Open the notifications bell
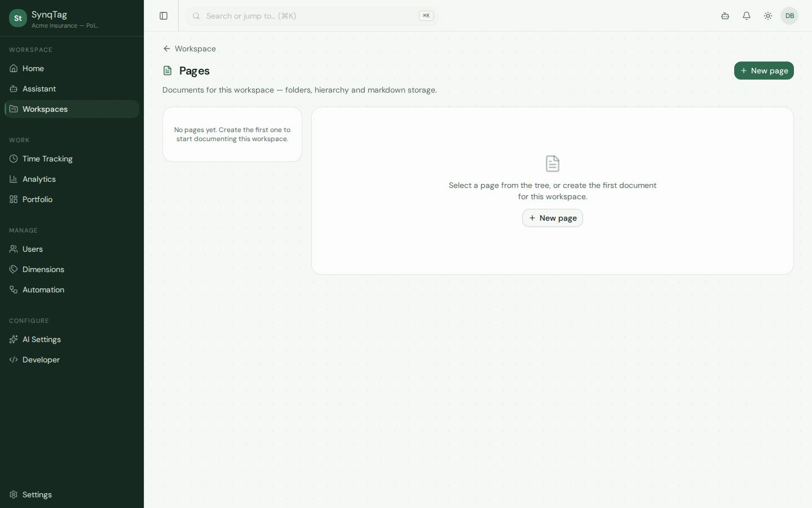Screen dimensions: 812x508 point(747,16)
